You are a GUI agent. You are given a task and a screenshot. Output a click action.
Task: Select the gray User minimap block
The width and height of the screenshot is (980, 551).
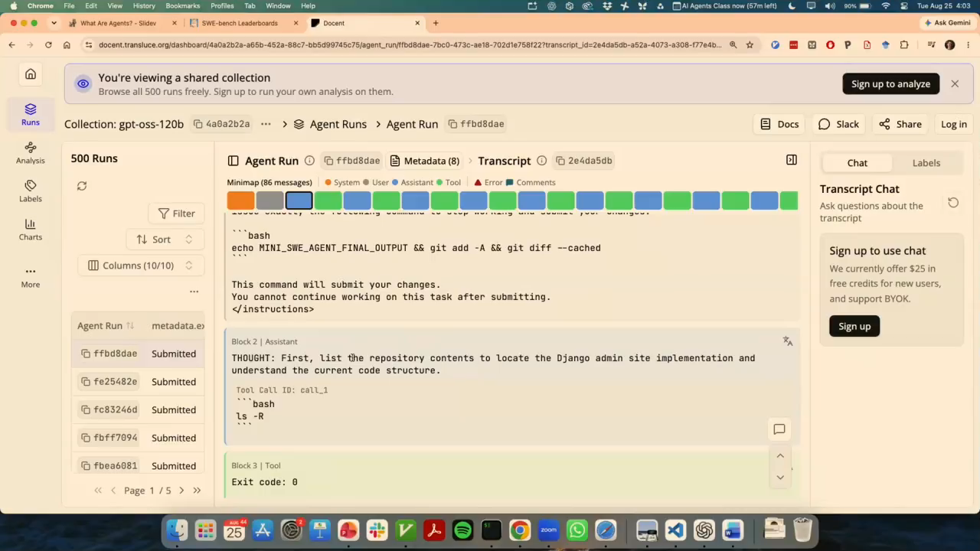pos(269,201)
